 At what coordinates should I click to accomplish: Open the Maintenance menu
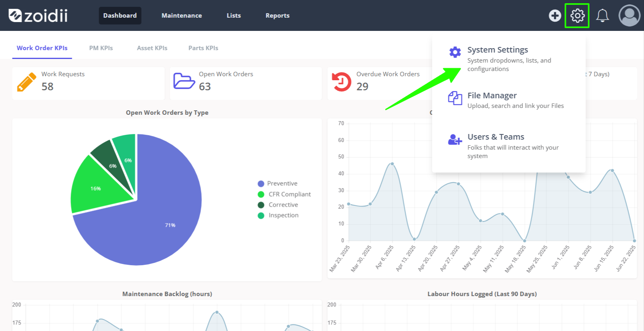pos(182,16)
